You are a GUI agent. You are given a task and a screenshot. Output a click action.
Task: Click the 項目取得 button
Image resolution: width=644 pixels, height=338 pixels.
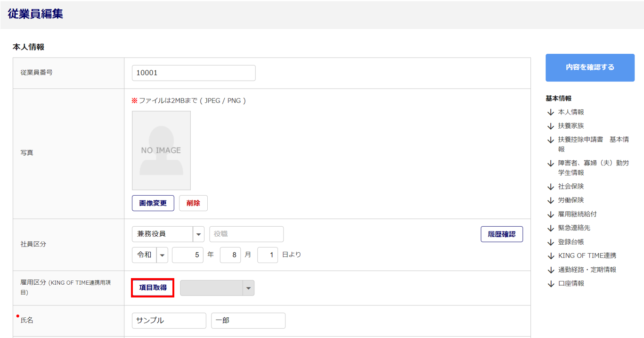(x=153, y=288)
